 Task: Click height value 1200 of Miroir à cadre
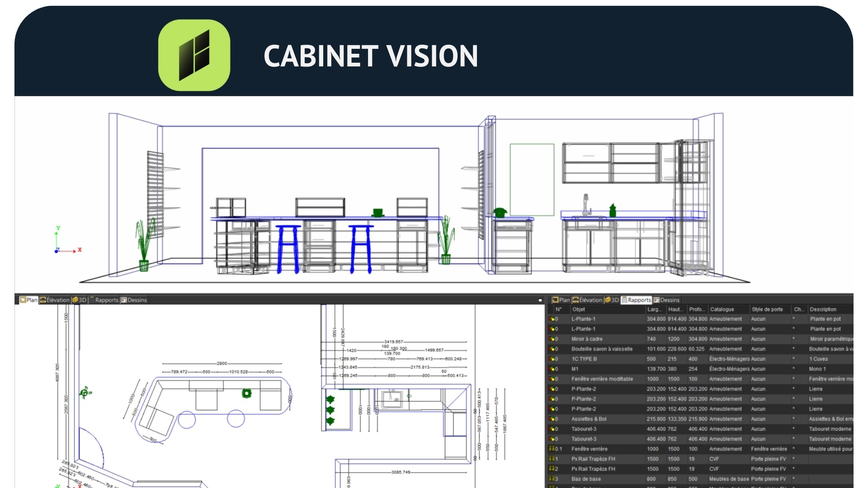[674, 339]
